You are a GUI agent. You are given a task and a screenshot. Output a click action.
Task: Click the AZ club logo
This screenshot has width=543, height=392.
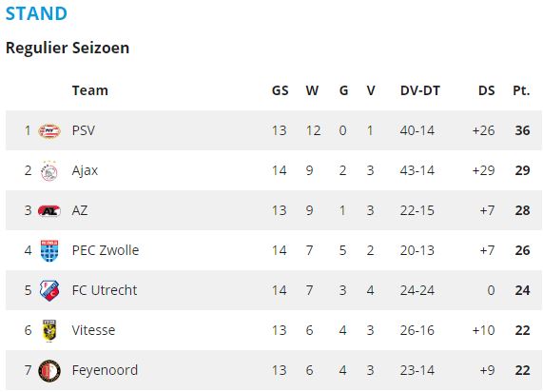point(49,210)
